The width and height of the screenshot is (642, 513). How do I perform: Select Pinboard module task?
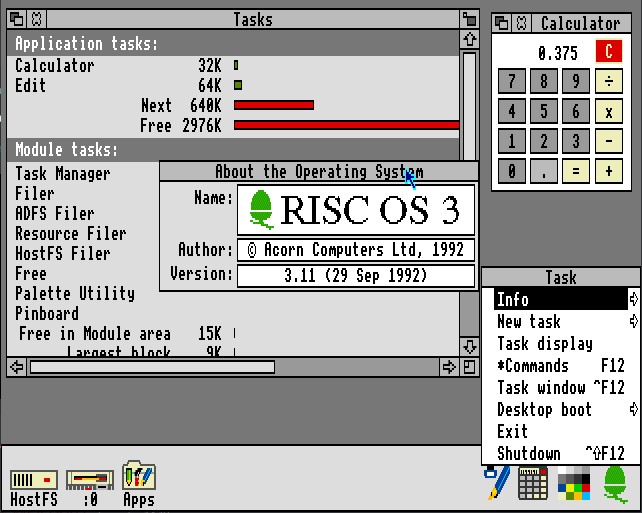[x=47, y=314]
